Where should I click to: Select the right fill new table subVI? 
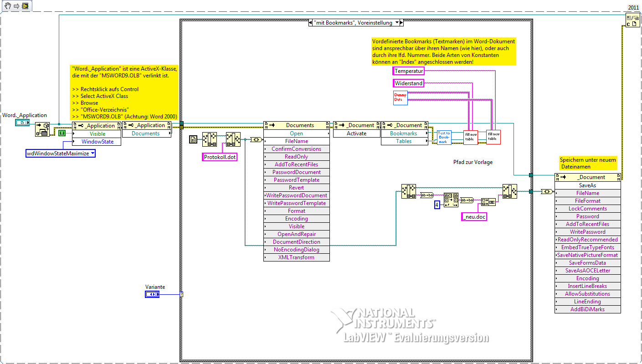point(493,137)
